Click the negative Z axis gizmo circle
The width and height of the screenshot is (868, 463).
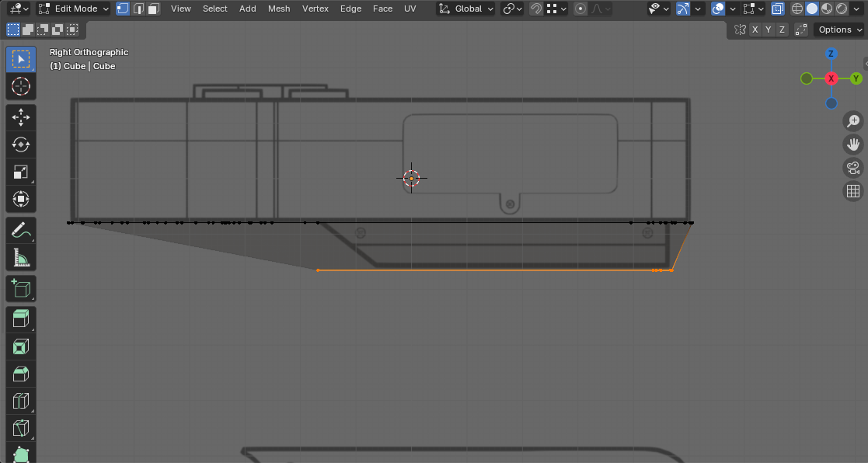[x=831, y=103]
